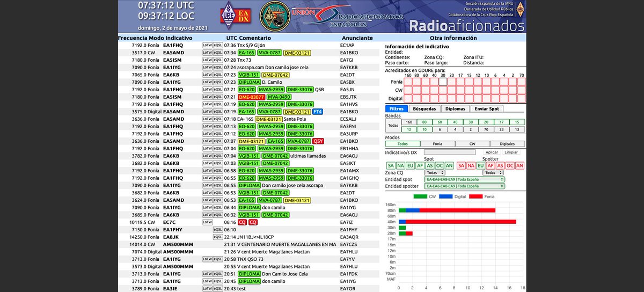The width and height of the screenshot is (644, 292).
Task: Open callsign EC7C link
Action: [170, 222]
